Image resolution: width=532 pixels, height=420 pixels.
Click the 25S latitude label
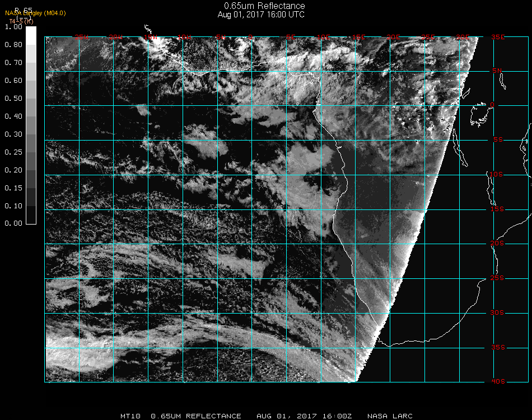[x=497, y=278]
